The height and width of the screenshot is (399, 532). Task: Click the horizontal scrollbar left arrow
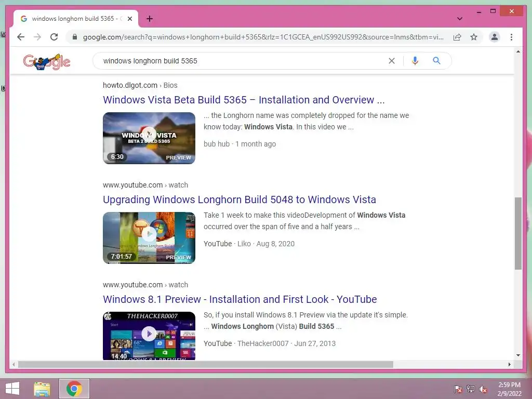point(14,364)
